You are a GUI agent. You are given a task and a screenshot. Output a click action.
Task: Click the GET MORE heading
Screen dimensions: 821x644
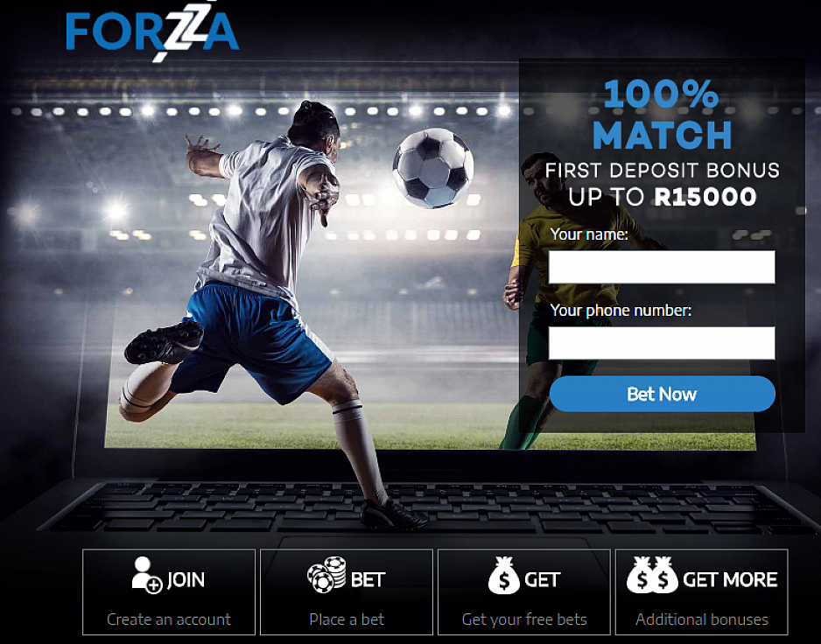point(730,579)
